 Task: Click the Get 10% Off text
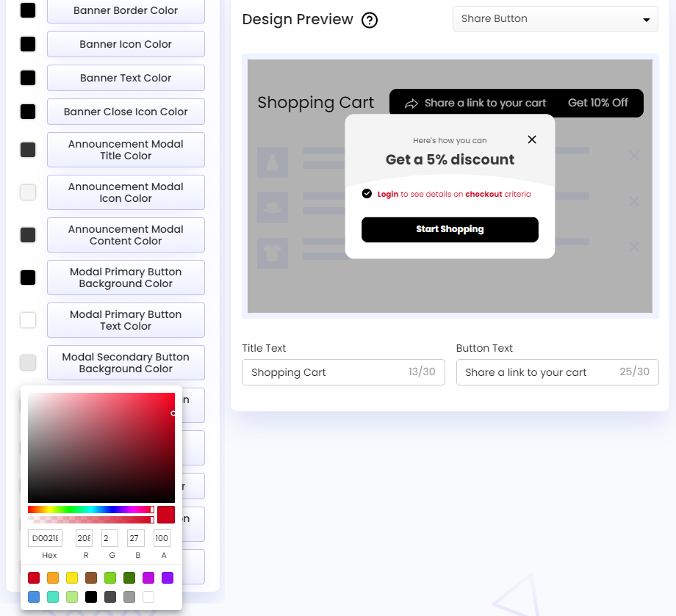(x=597, y=104)
